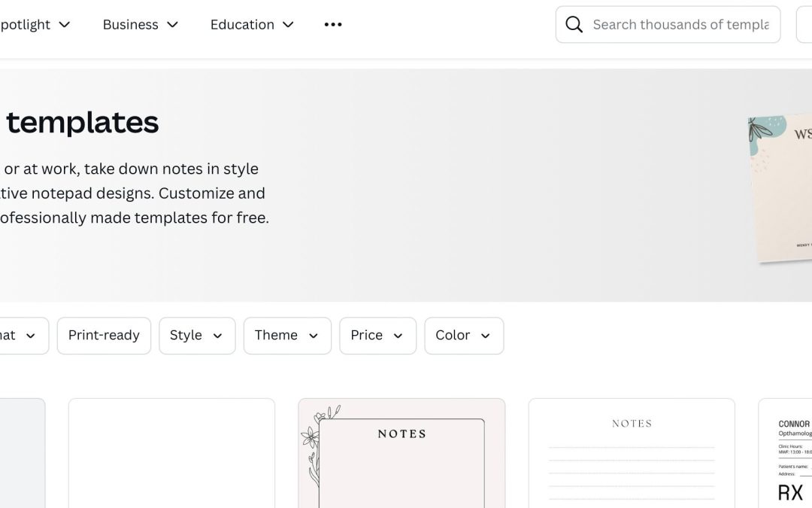The width and height of the screenshot is (812, 508).
Task: Open the three-dots more menu
Action: 333,25
